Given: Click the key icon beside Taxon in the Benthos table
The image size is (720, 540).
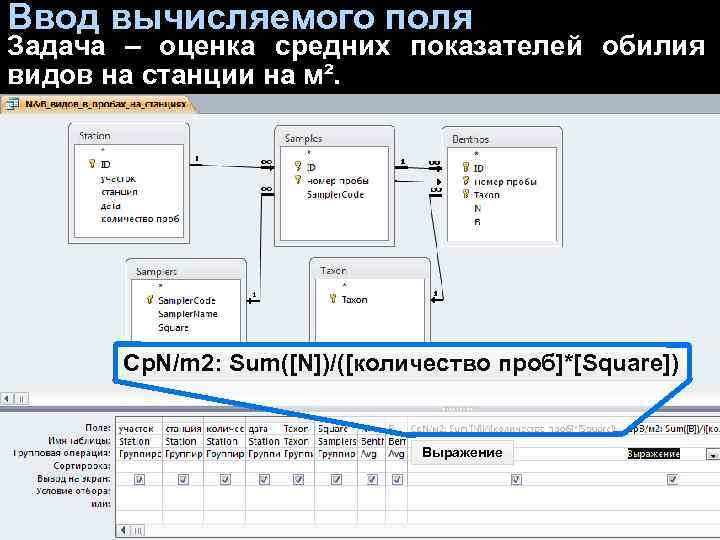Looking at the screenshot, I should click(x=466, y=194).
